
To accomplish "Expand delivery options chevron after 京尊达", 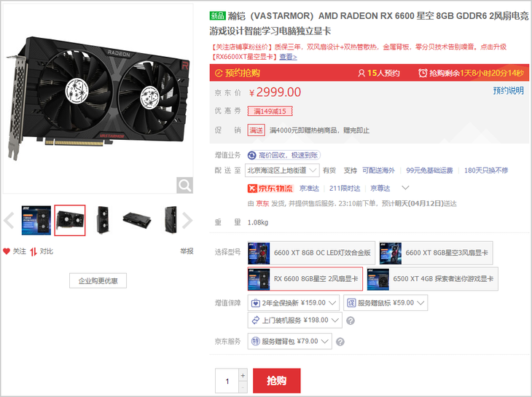I will click(405, 187).
